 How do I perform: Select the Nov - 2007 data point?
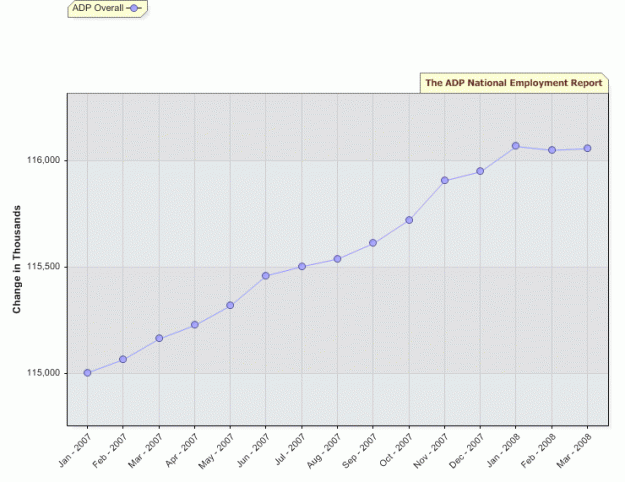445,180
